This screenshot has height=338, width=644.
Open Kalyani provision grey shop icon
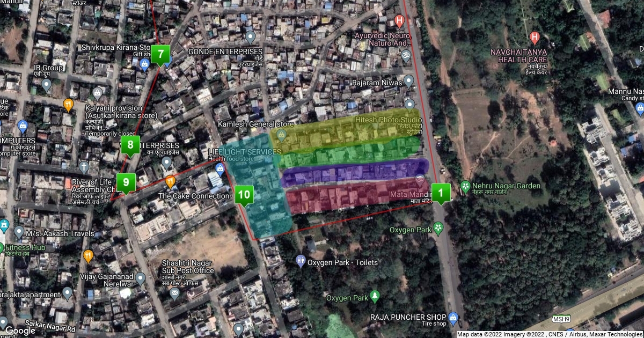point(97,94)
